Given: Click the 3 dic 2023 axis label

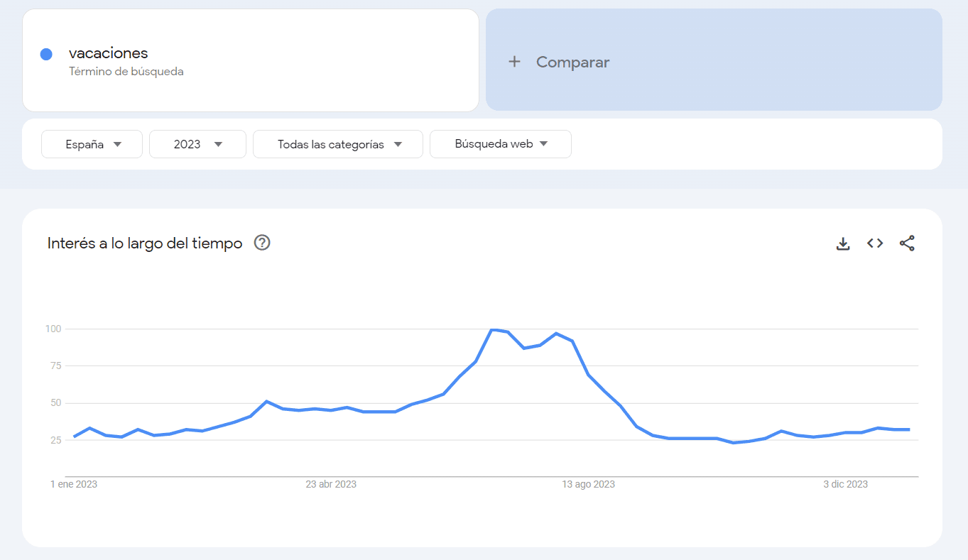Looking at the screenshot, I should [x=844, y=484].
